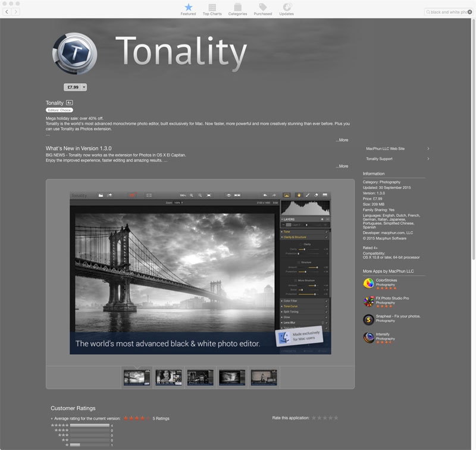This screenshot has height=450, width=476.
Task: Expand What's New text with ...More
Action: [342, 166]
